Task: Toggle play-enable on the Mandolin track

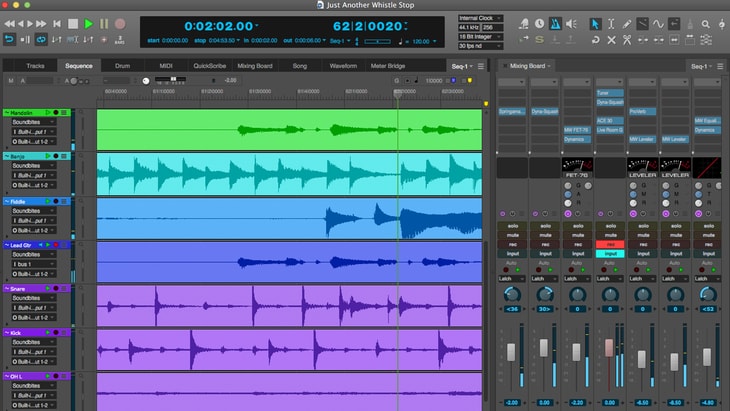Action: (x=47, y=113)
